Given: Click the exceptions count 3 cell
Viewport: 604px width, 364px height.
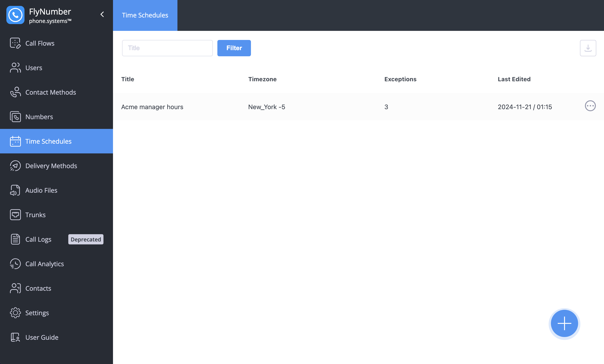Looking at the screenshot, I should pyautogui.click(x=386, y=107).
